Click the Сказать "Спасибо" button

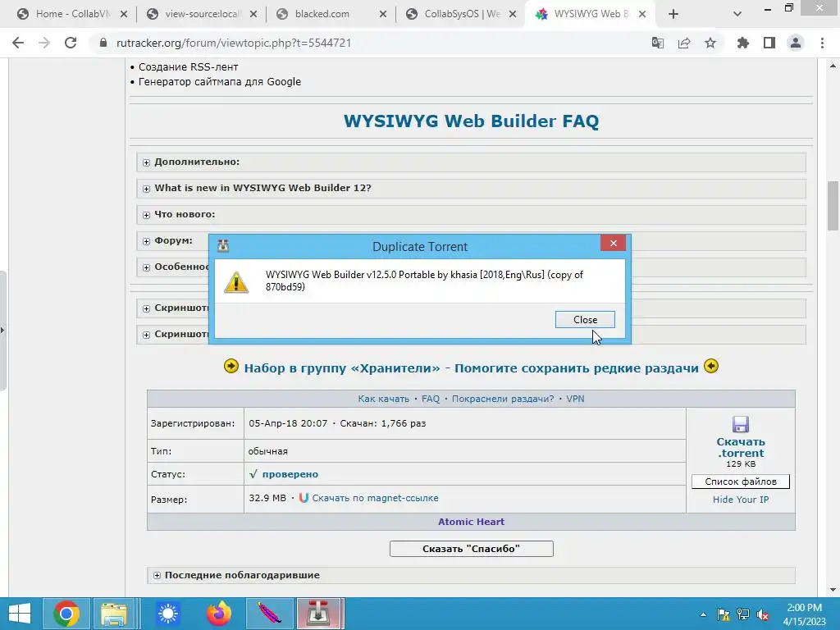(x=471, y=549)
